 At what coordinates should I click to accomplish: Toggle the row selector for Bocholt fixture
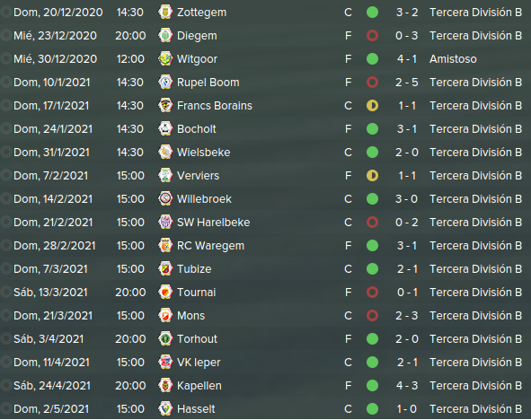click(x=5, y=129)
